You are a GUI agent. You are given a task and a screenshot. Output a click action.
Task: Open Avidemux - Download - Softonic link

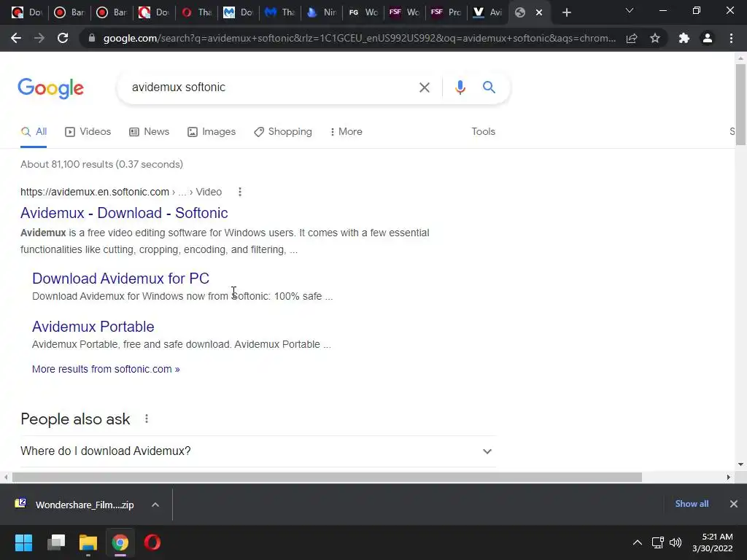pos(124,213)
